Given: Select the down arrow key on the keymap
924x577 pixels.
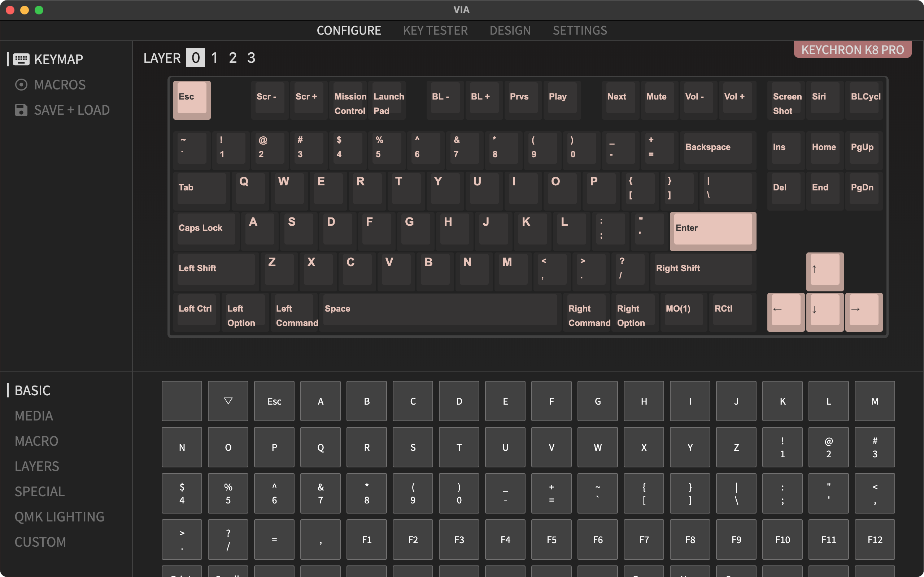Looking at the screenshot, I should click(824, 310).
